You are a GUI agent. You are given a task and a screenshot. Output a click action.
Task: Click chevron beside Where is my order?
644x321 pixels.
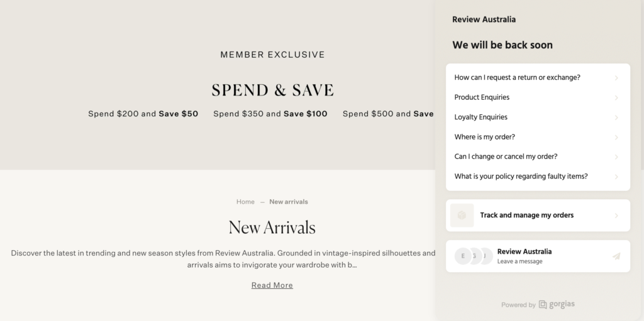coord(616,137)
